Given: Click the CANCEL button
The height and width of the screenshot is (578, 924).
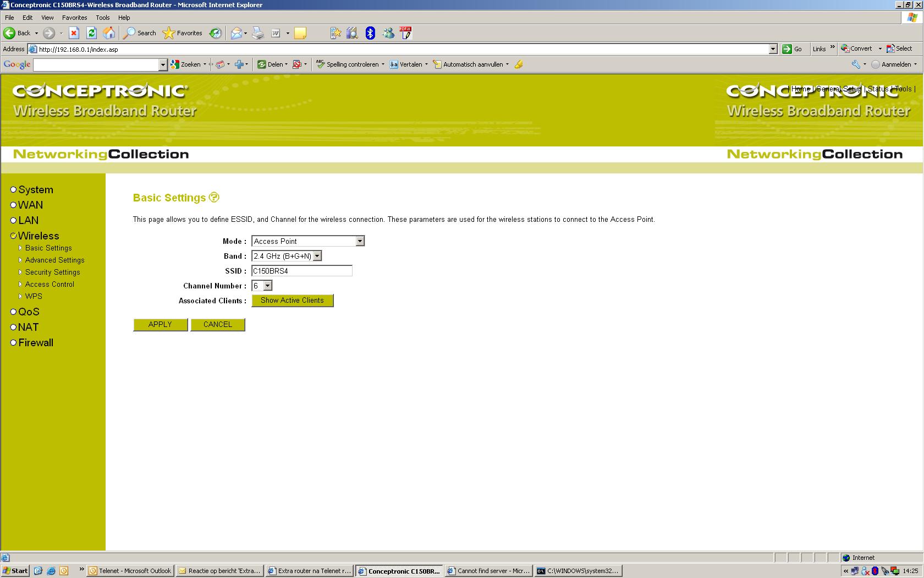Looking at the screenshot, I should click(x=218, y=324).
